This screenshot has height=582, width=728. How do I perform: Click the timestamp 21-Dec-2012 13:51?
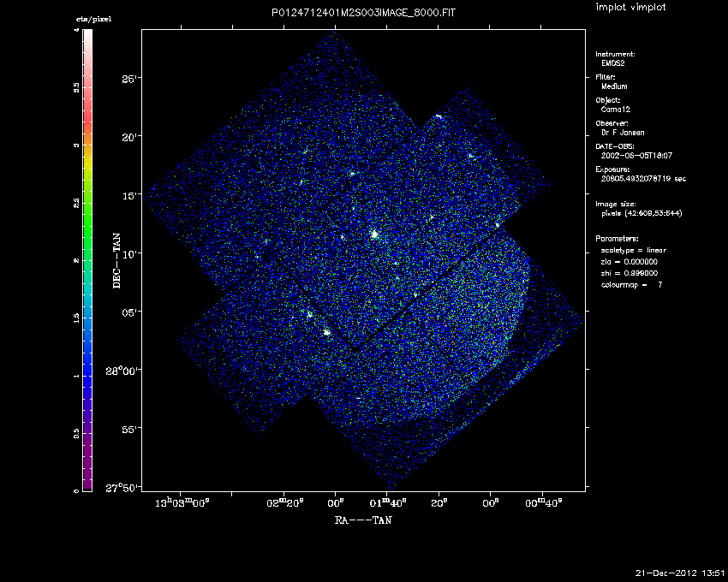(x=680, y=573)
